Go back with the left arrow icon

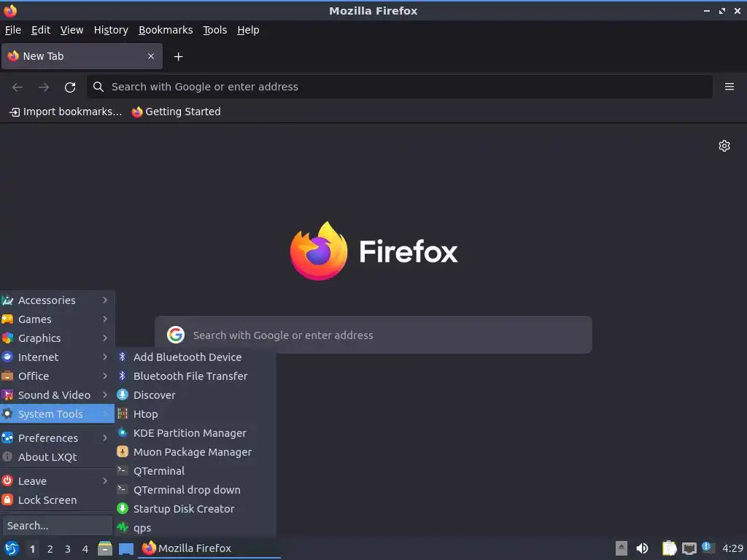point(18,87)
